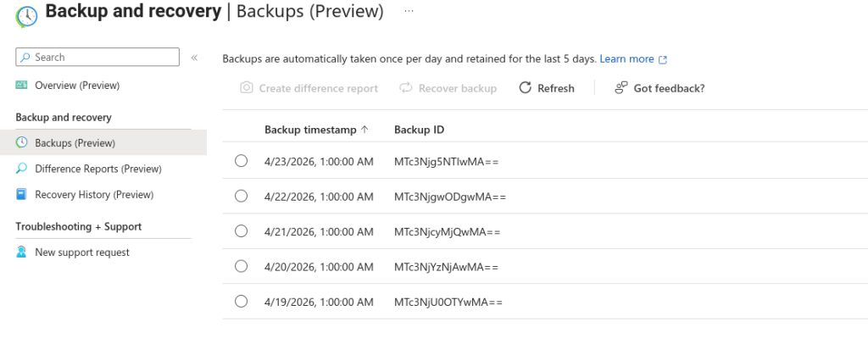Viewport: 868px width, 355px height.
Task: Click the external link icon after Learn more
Action: (663, 59)
